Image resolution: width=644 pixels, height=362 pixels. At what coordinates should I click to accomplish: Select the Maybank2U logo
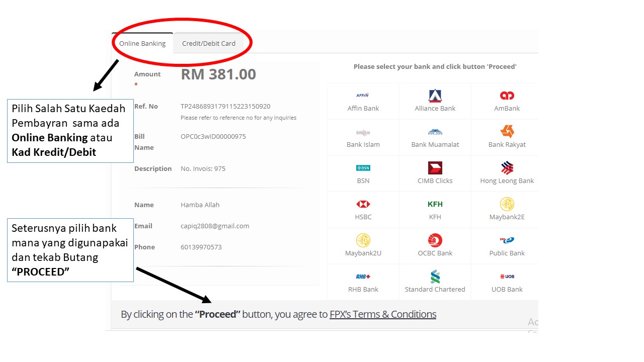[x=363, y=240]
